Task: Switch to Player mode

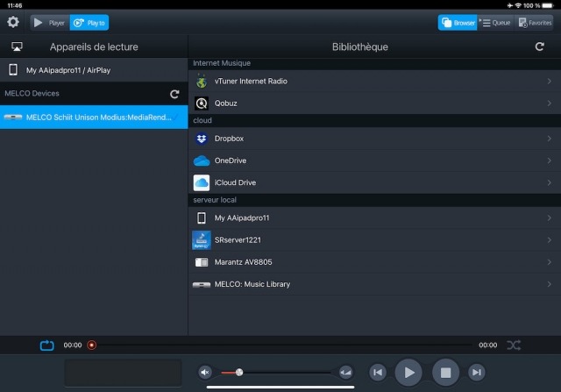Action: pos(50,23)
